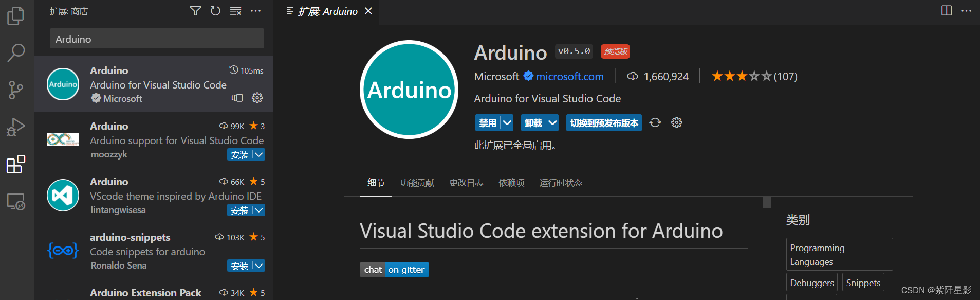Switch to the 更改日志 tab
Viewport: 980px width, 300px height.
[x=466, y=183]
